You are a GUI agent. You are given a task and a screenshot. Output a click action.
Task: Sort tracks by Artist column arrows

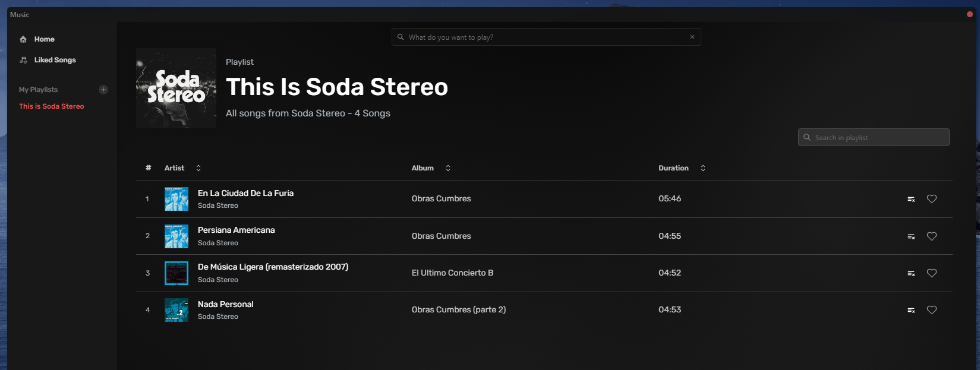(x=198, y=168)
